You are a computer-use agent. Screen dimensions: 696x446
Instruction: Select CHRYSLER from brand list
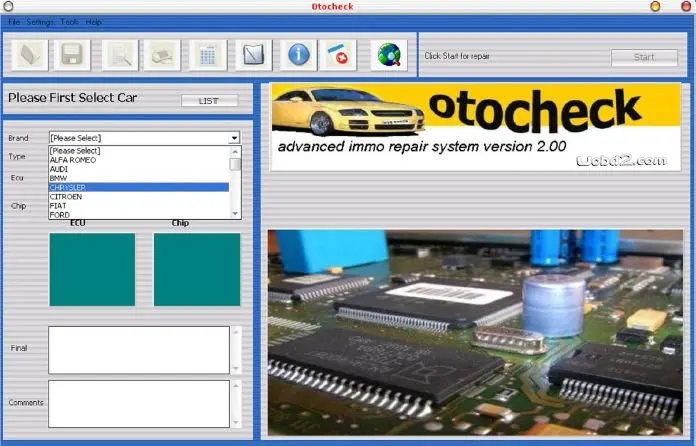[x=139, y=187]
